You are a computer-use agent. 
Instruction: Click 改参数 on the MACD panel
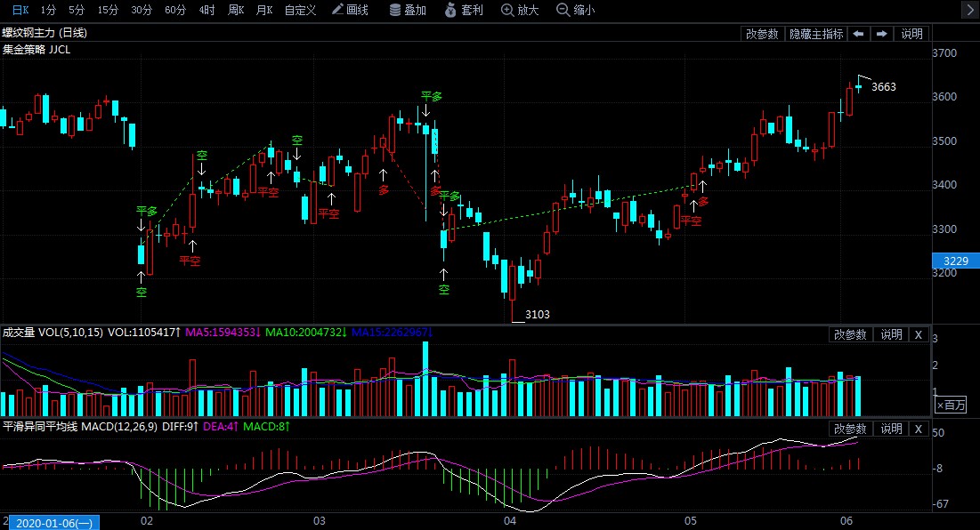click(848, 429)
